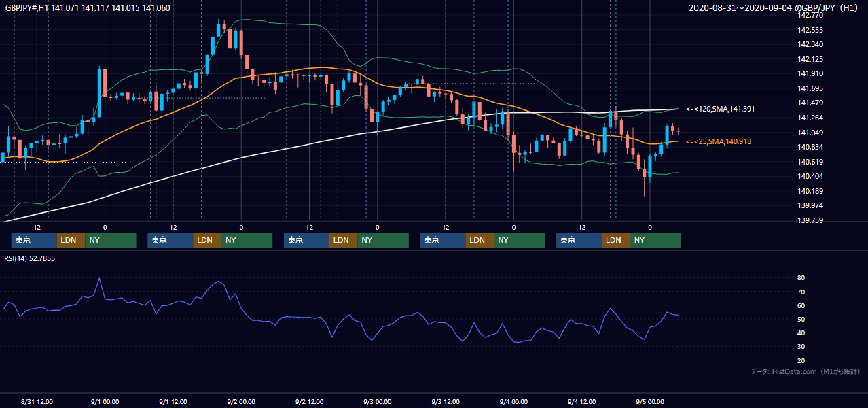
Task: Click RSI scale value 70
Action: [x=801, y=292]
